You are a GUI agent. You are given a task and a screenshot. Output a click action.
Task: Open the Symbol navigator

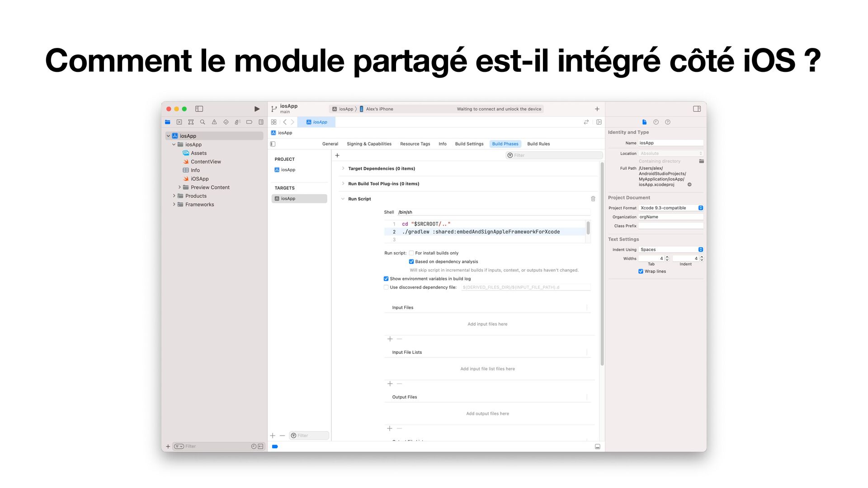pos(191,122)
